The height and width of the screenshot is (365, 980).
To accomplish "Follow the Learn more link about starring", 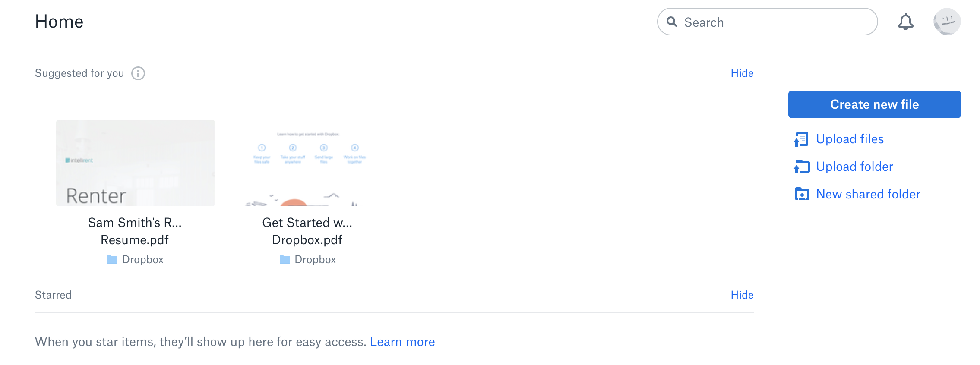I will [402, 342].
